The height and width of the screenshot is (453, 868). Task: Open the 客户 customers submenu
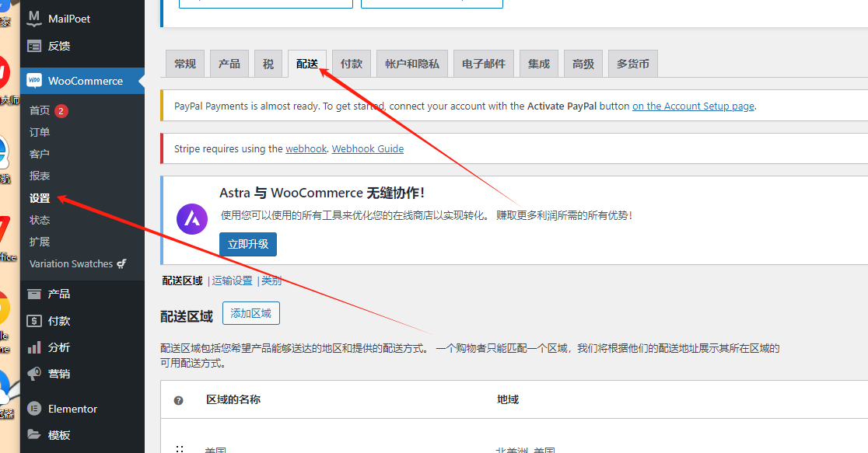point(40,155)
